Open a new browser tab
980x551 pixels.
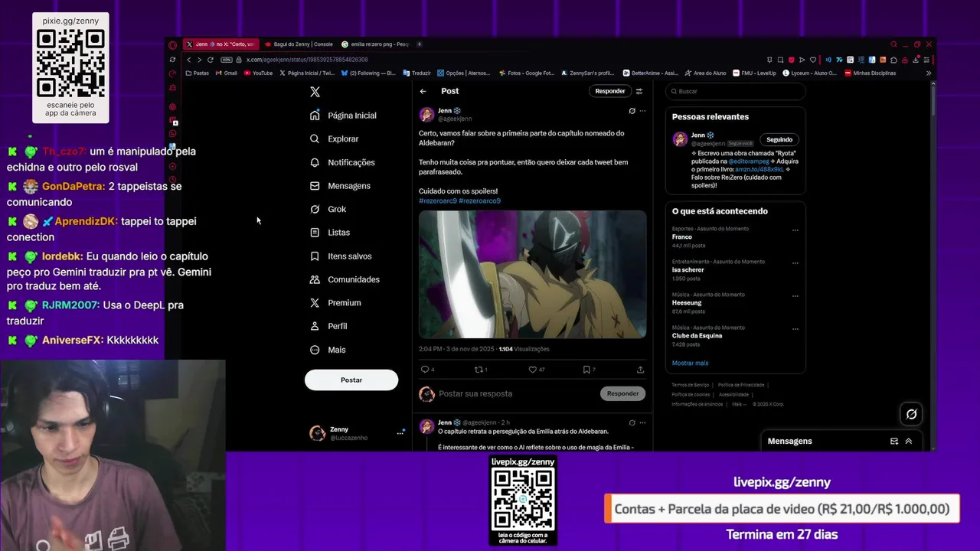click(420, 44)
